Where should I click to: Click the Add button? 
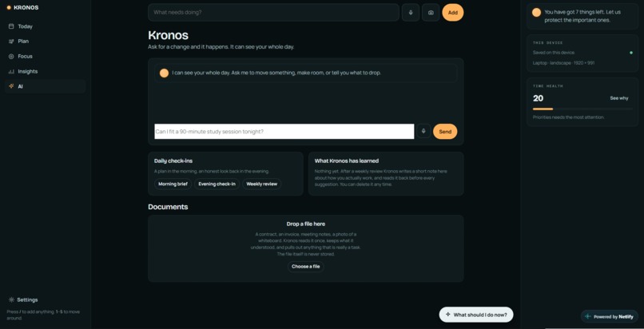(452, 12)
